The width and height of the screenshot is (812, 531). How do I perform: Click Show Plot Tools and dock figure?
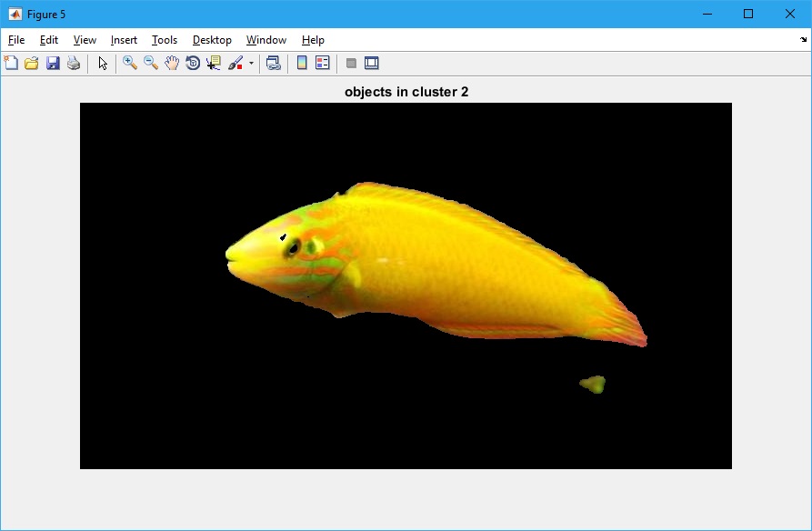(371, 63)
